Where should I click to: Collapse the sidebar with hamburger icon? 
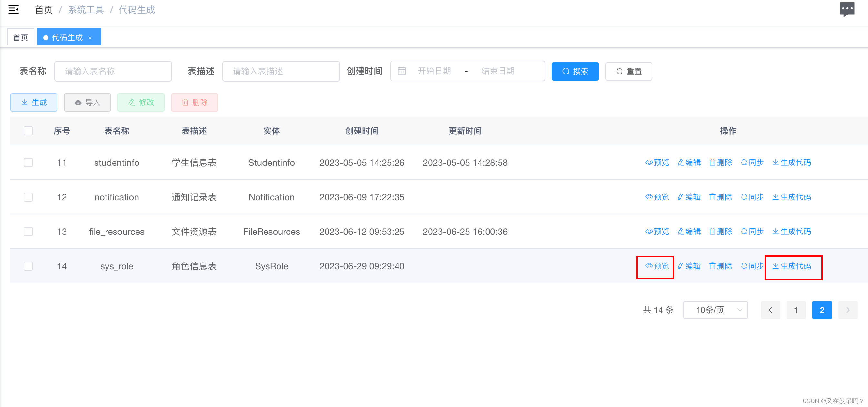click(14, 9)
